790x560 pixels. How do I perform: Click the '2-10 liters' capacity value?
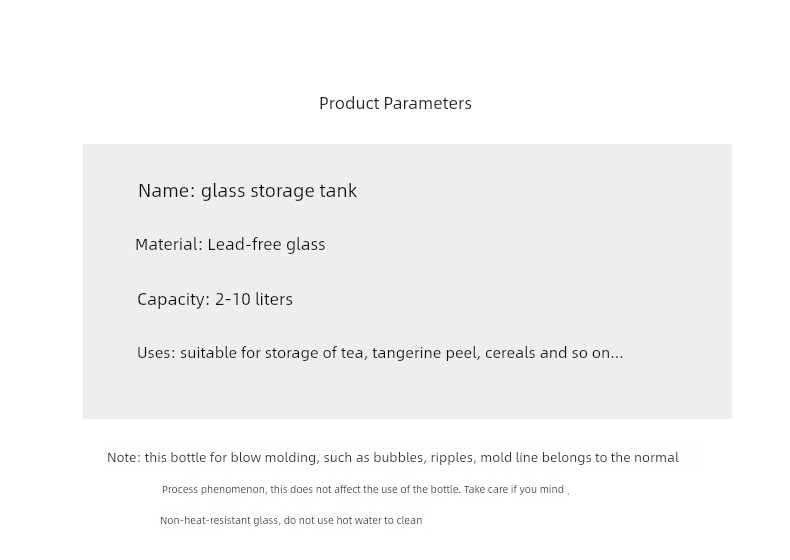[x=254, y=299]
